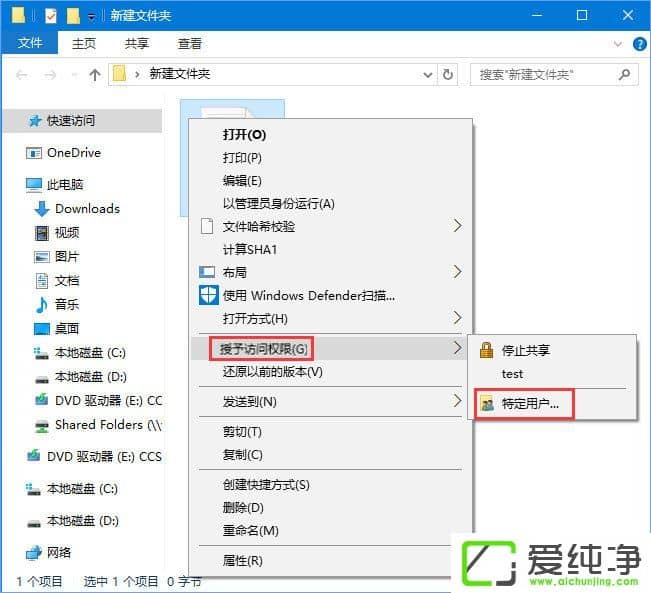This screenshot has width=651, height=593.
Task: Expand the 布局 submenu arrow
Action: tap(457, 272)
